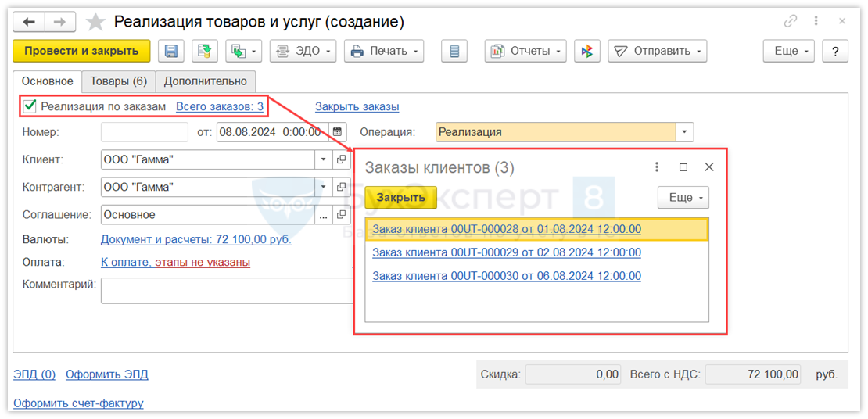
Task: Switch to the Основное tab
Action: tap(47, 81)
